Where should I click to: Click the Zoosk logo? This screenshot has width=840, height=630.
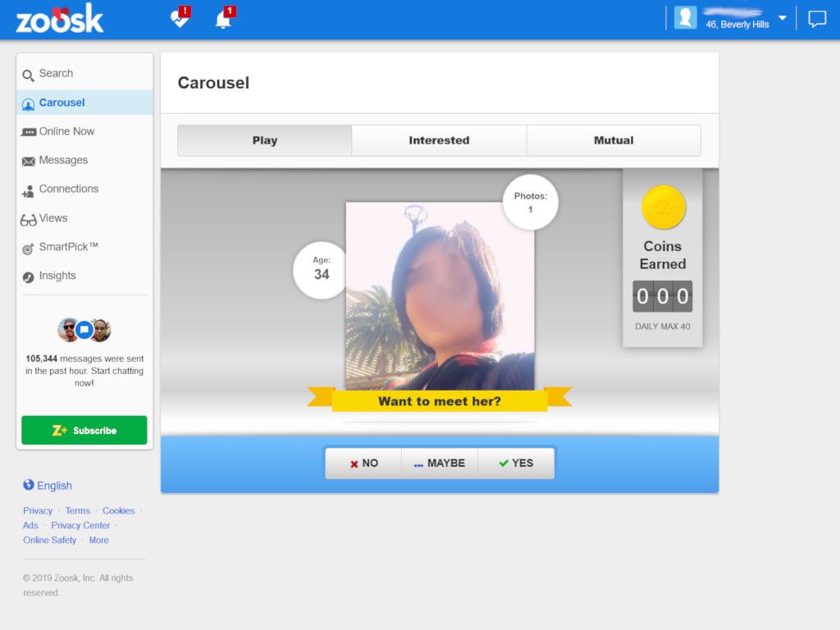point(60,17)
